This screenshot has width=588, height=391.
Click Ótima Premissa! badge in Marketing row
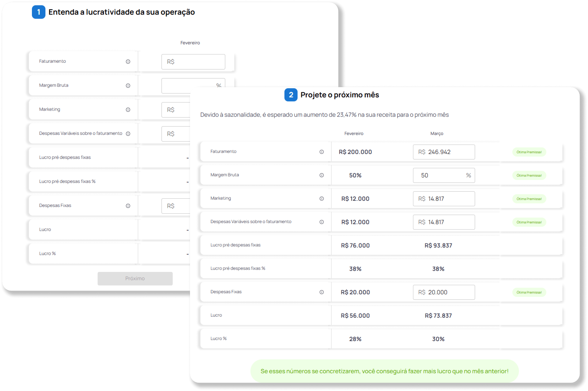click(x=529, y=199)
